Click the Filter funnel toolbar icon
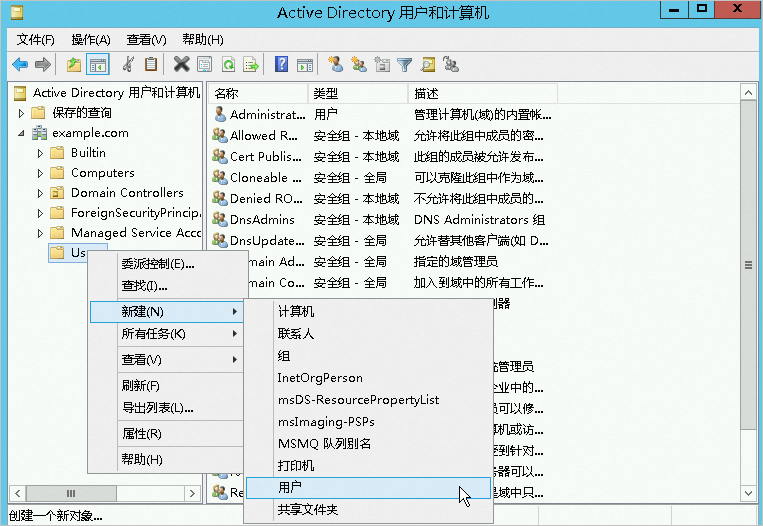763x526 pixels. coord(404,64)
